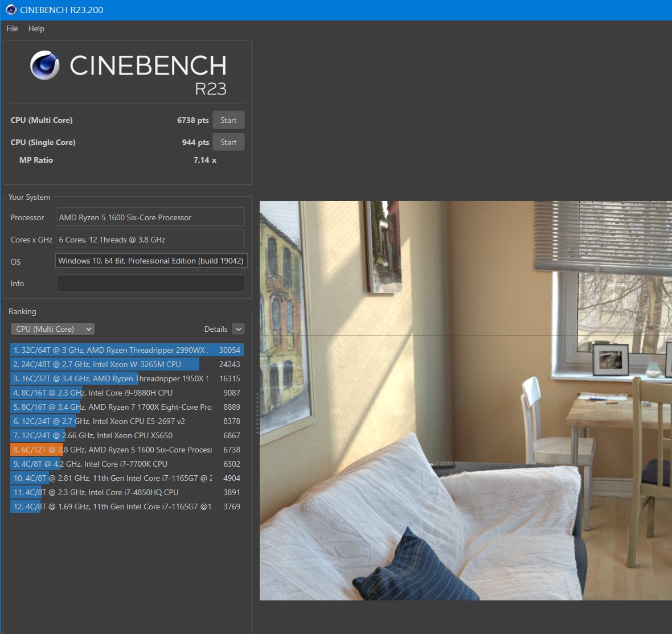672x634 pixels.
Task: Click the 16315 score in ranking
Action: (230, 378)
